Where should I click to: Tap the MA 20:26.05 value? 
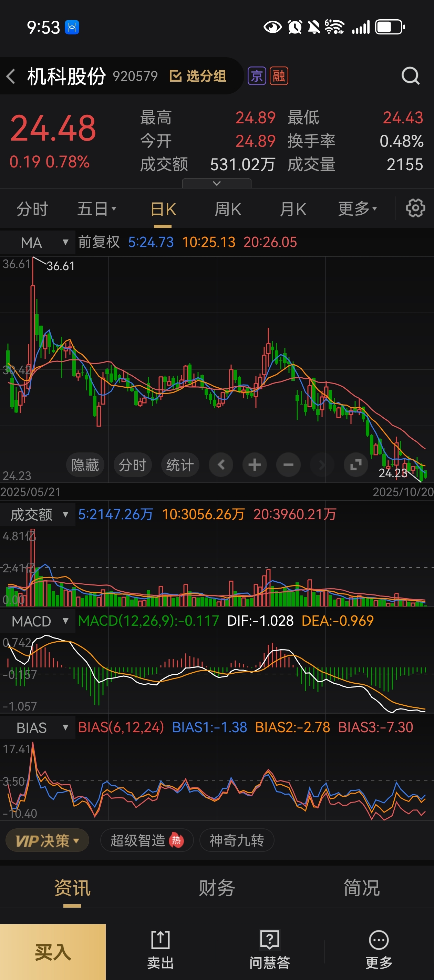click(x=270, y=242)
